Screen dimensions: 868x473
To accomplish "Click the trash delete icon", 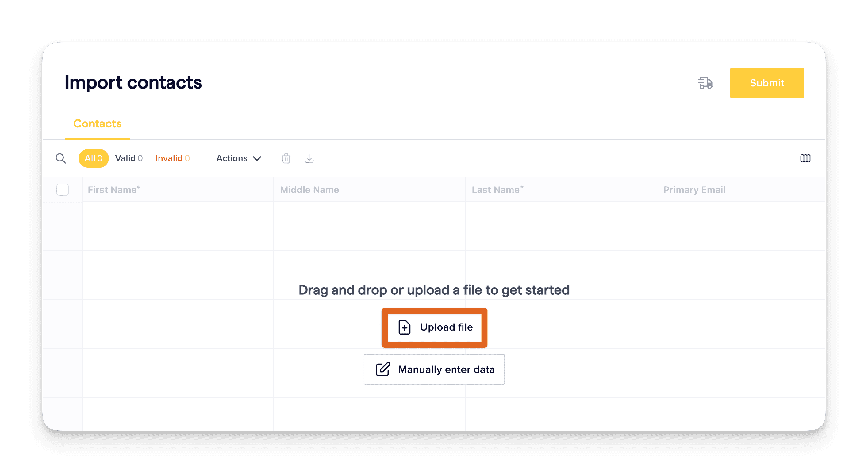I will [x=286, y=158].
